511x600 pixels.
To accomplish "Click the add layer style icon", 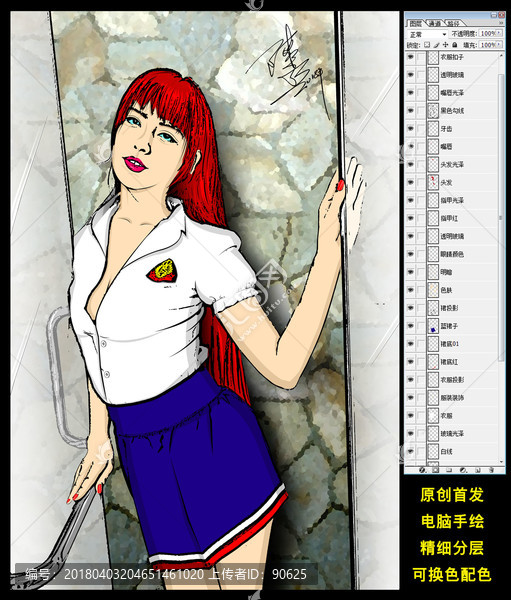I will 423,469.
